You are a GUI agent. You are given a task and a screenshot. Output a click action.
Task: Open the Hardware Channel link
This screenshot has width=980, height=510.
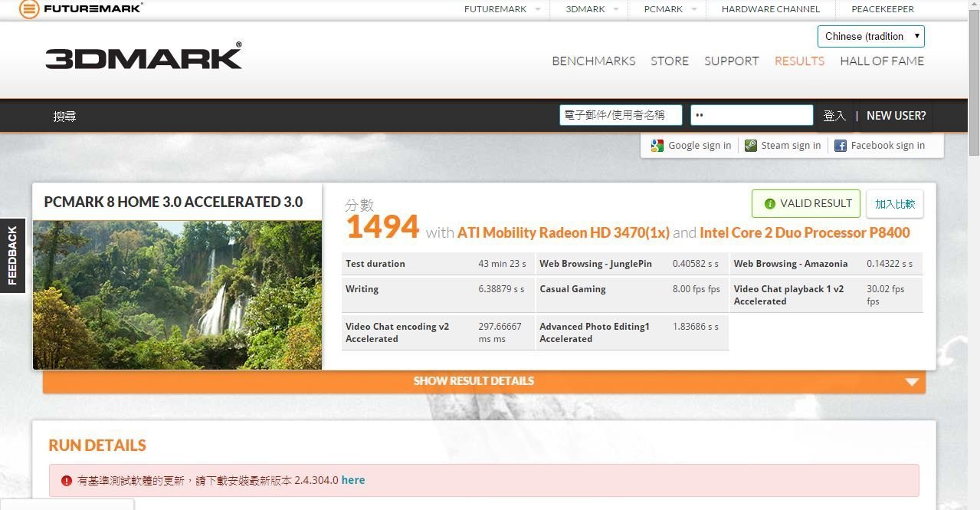click(x=771, y=9)
